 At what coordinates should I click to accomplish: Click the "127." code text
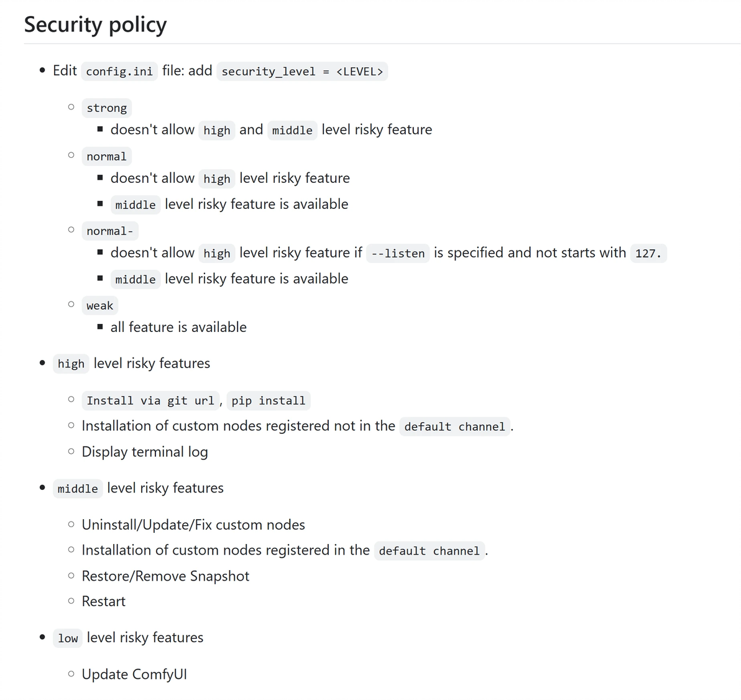(x=648, y=254)
